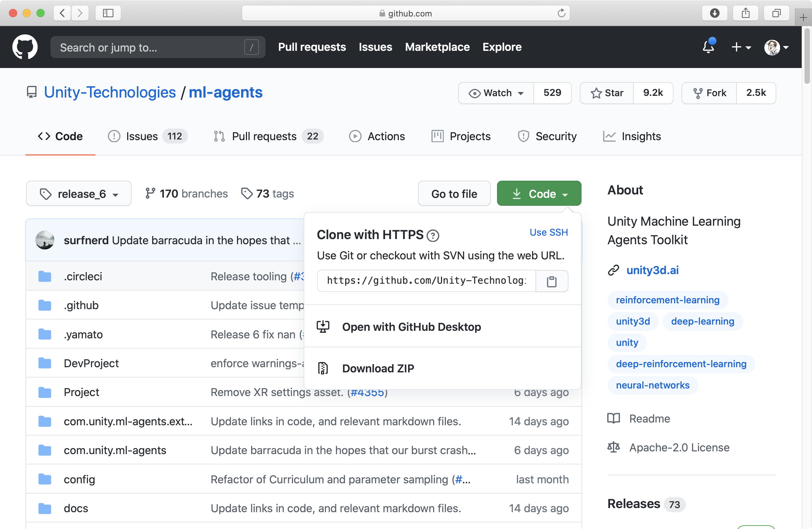Click the license scales icon
Viewport: 812px width, 529px height.
[613, 447]
